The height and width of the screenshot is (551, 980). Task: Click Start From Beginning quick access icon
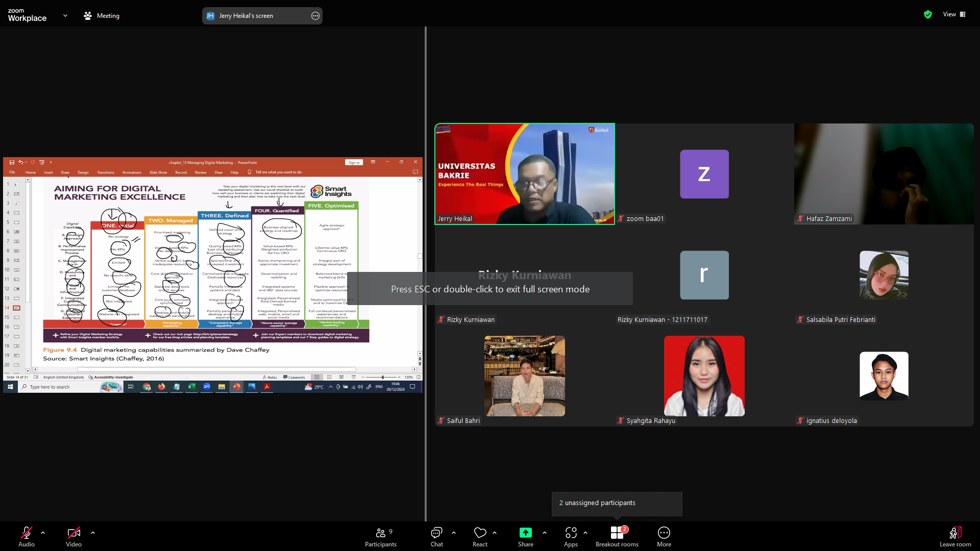tap(42, 162)
